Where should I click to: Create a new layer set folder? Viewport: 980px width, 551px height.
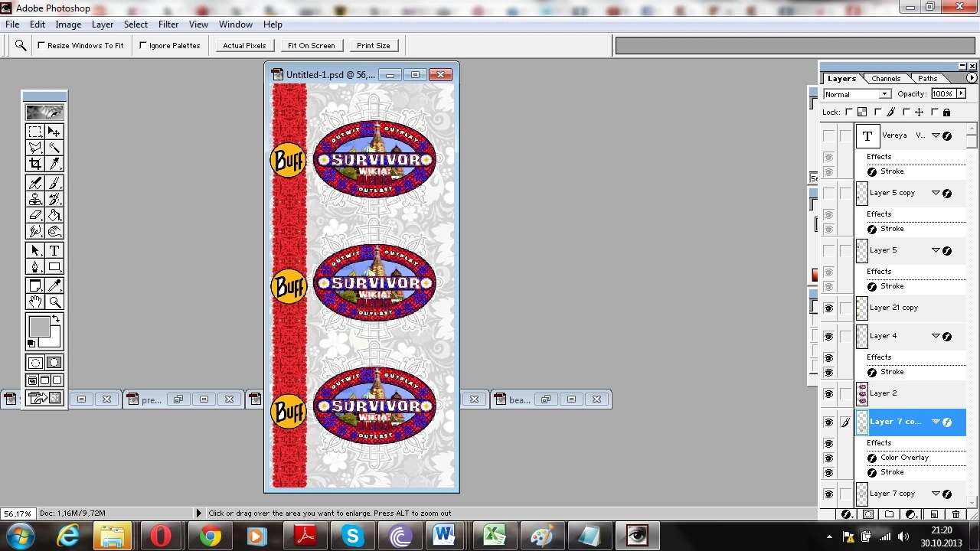coord(890,514)
